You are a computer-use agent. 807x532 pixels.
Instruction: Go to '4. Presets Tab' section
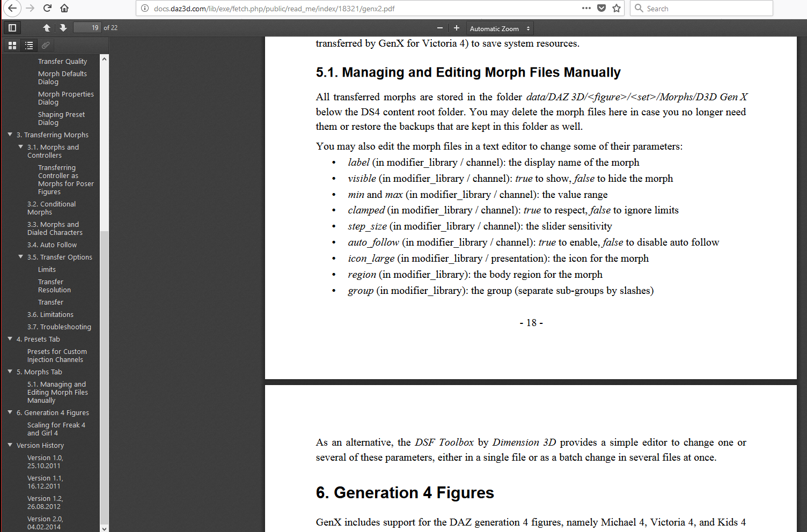(x=38, y=339)
